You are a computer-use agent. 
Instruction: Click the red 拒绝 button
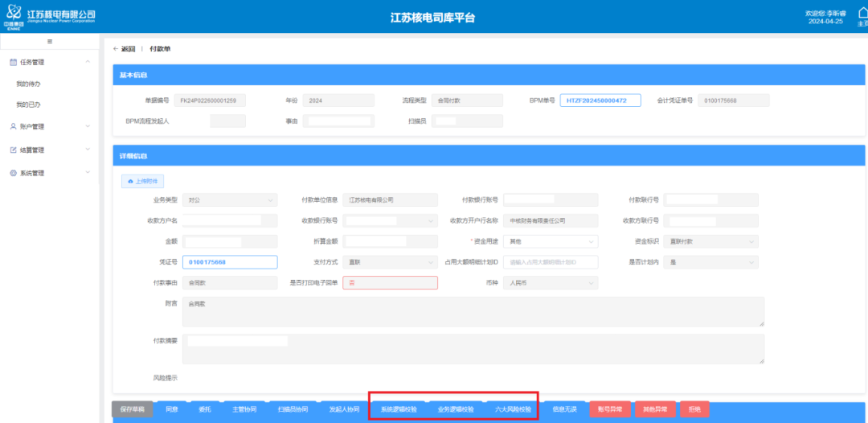[x=694, y=409]
